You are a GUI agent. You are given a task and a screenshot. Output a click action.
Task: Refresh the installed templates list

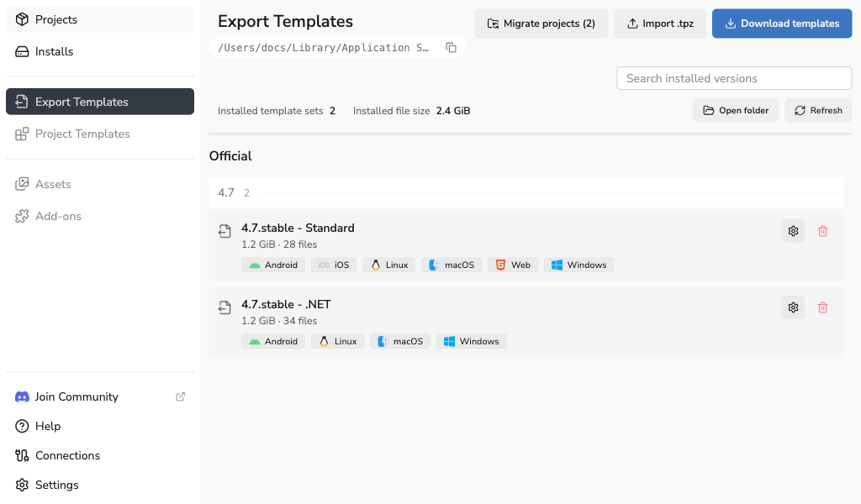click(817, 111)
